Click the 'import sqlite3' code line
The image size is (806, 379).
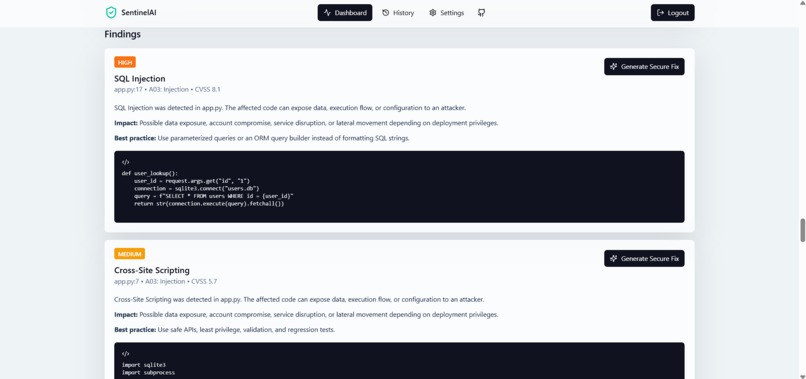pos(143,365)
